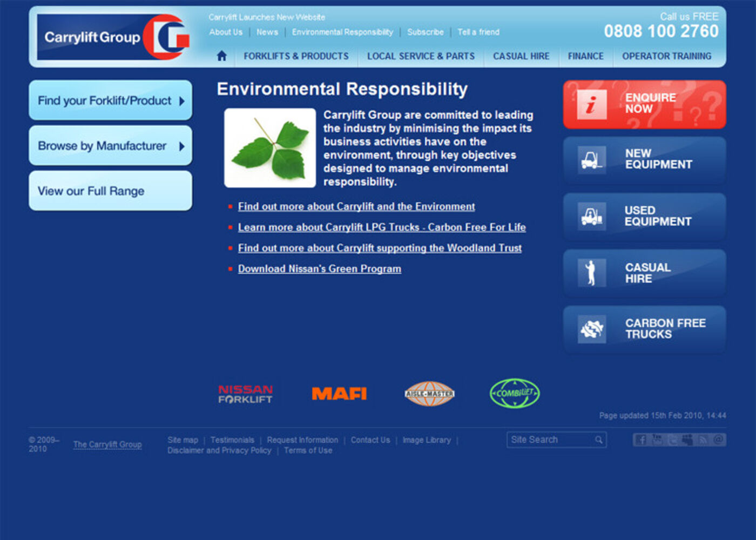The image size is (756, 540).
Task: Open Carbon Free Trucks recycle icon
Action: [591, 329]
